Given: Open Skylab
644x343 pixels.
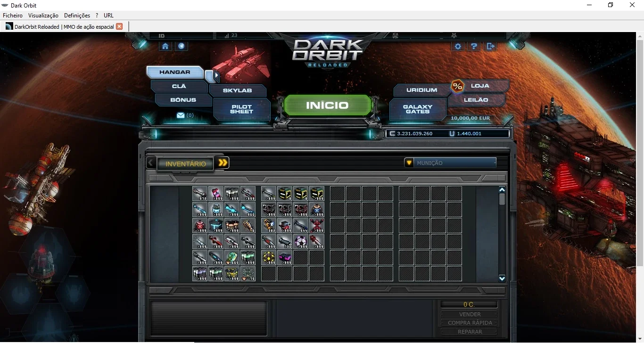Looking at the screenshot, I should 237,90.
